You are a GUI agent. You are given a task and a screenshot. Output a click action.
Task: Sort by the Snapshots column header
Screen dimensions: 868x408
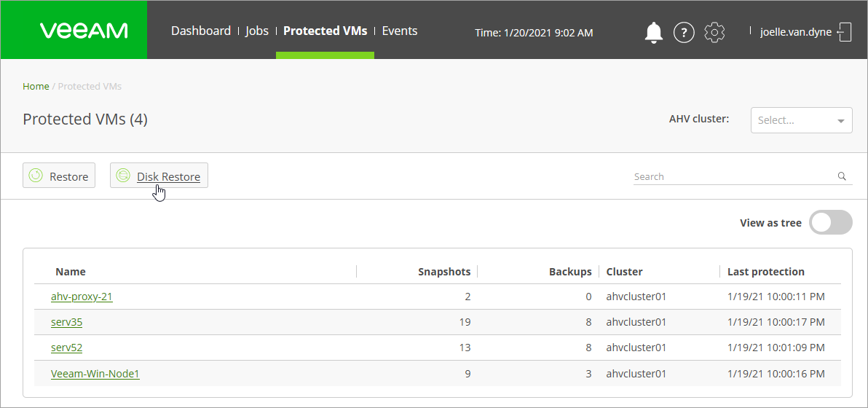tap(444, 272)
